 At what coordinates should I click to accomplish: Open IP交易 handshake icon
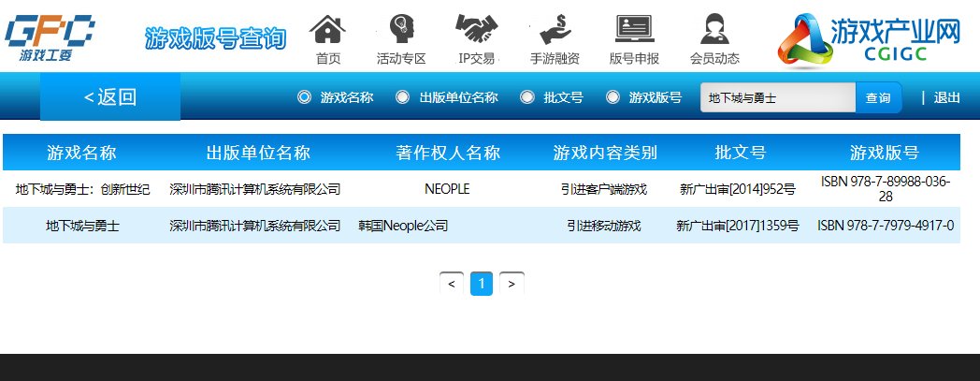tap(477, 30)
